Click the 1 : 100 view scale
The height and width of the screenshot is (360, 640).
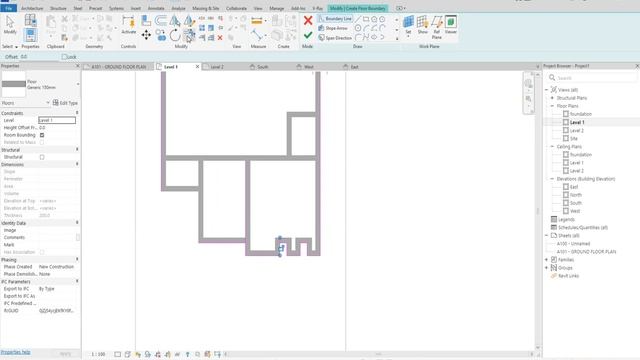coord(98,354)
